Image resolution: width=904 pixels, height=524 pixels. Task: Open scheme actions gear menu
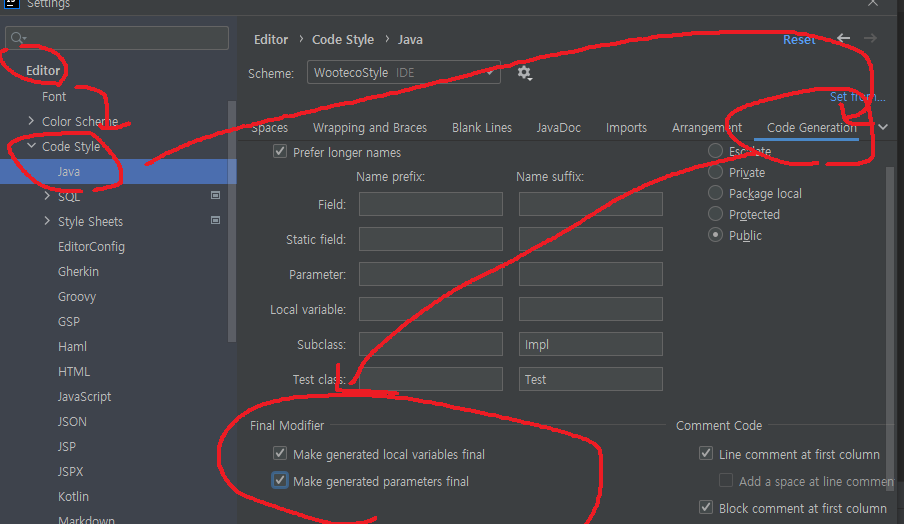click(524, 73)
